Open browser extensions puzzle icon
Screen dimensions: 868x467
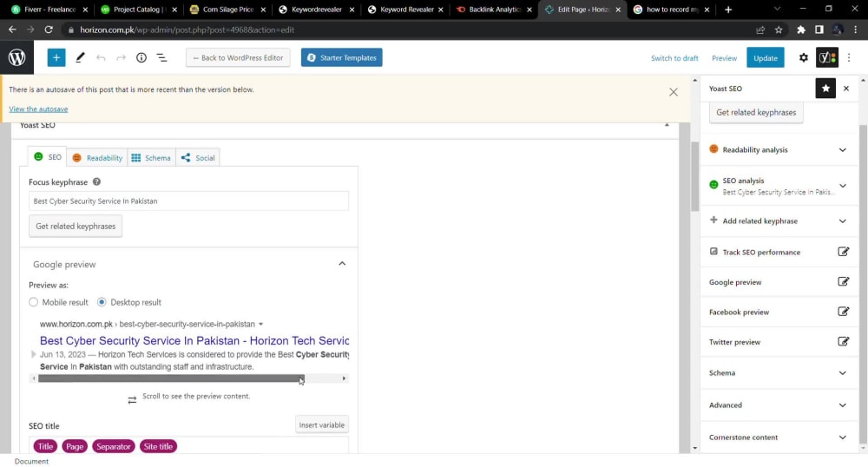point(801,30)
